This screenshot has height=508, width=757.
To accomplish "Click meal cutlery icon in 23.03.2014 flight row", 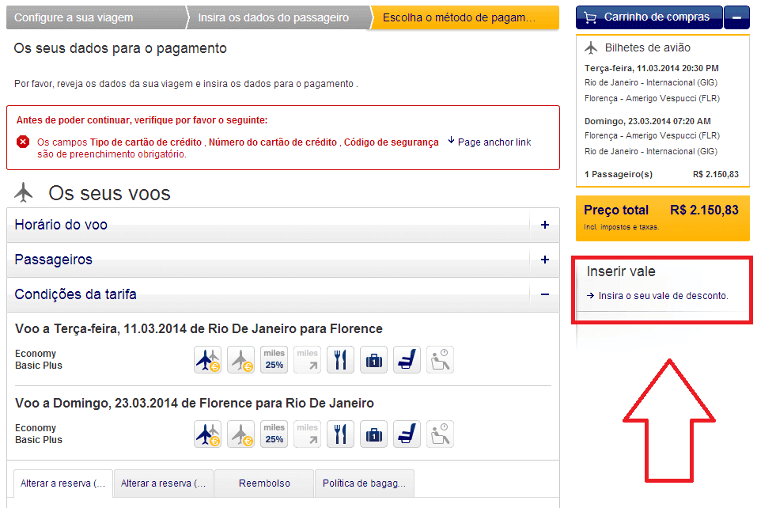I will click(340, 434).
